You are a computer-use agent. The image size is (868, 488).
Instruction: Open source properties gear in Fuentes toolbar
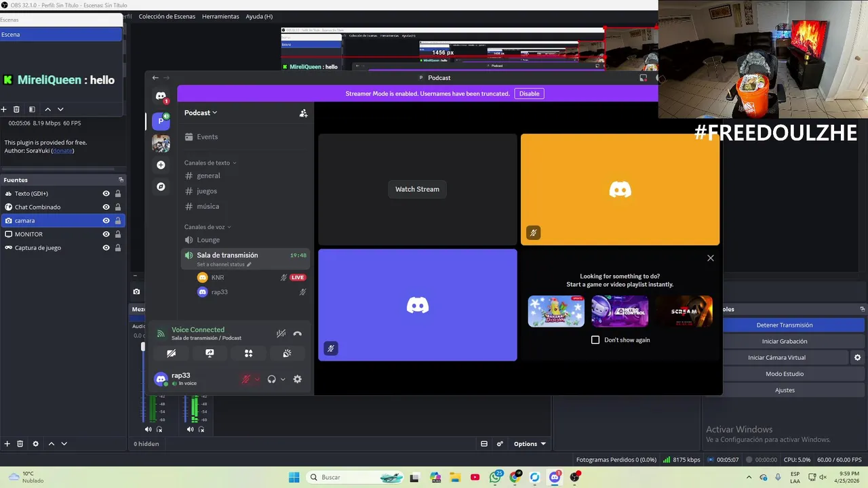[x=36, y=444]
